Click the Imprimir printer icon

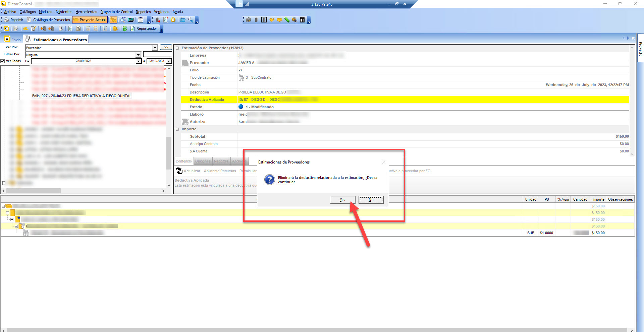6,20
